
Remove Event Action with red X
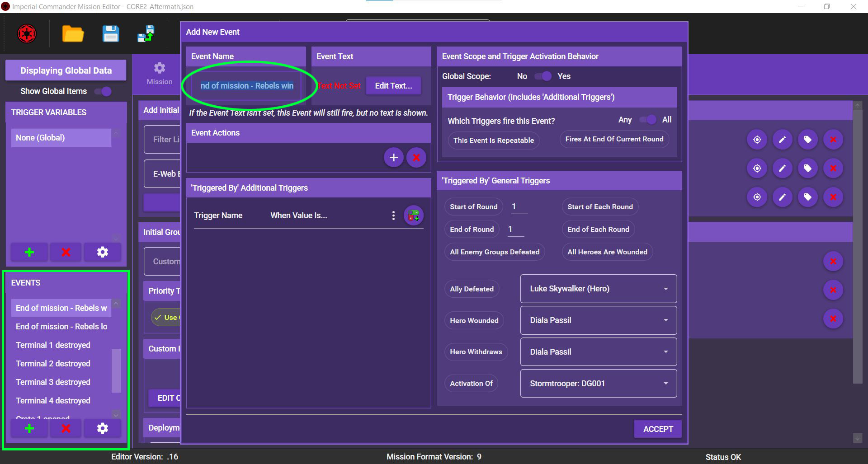tap(416, 157)
